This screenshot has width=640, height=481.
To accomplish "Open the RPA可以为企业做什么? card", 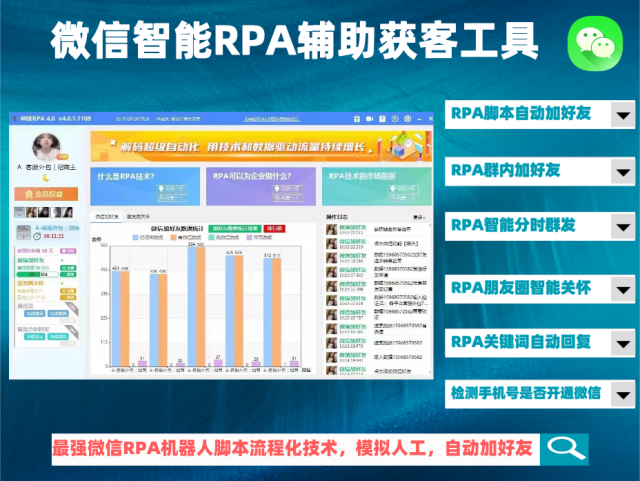I will [262, 185].
